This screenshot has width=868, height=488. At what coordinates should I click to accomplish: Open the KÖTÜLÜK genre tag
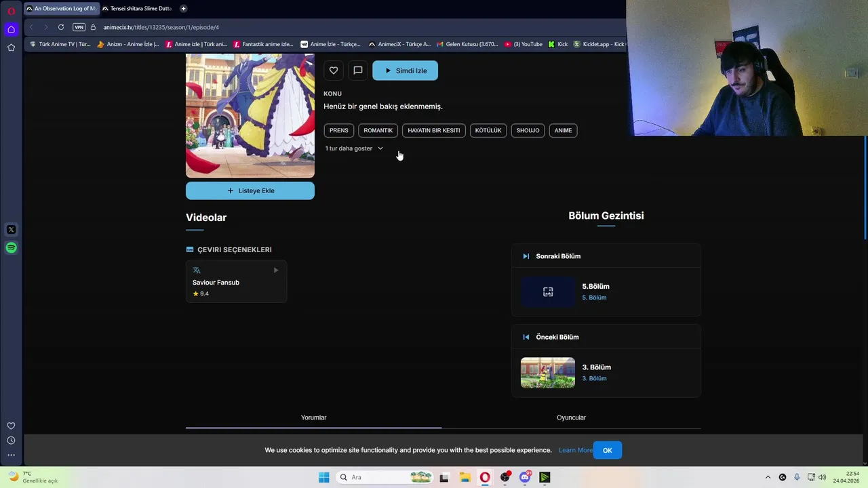pyautogui.click(x=488, y=130)
